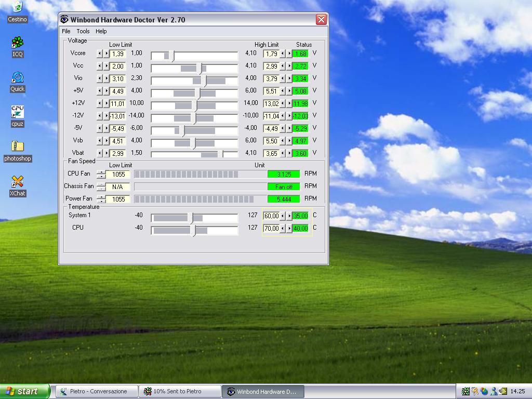Open the File menu
The height and width of the screenshot is (399, 532).
point(66,31)
